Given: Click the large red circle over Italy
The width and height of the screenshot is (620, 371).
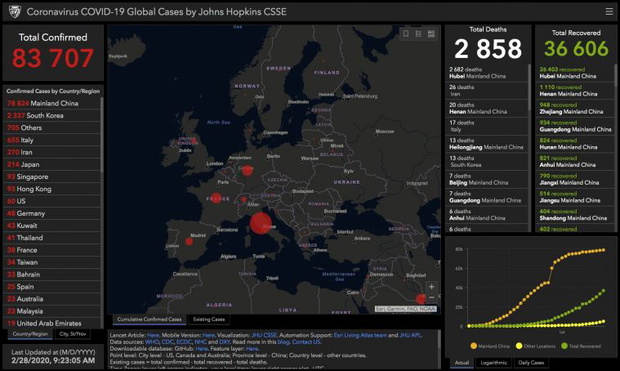Looking at the screenshot, I should [261, 223].
